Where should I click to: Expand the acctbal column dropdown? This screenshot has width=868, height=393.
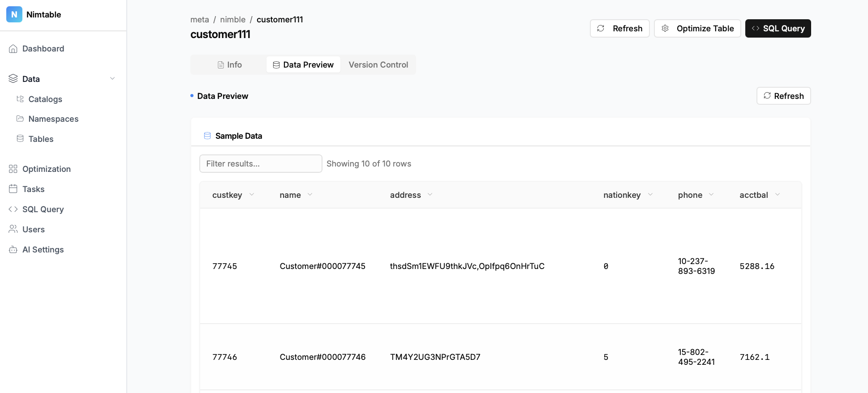[778, 195]
